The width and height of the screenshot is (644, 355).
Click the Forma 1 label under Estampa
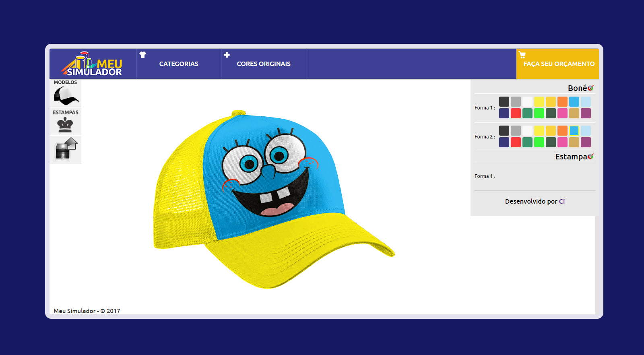coord(485,176)
